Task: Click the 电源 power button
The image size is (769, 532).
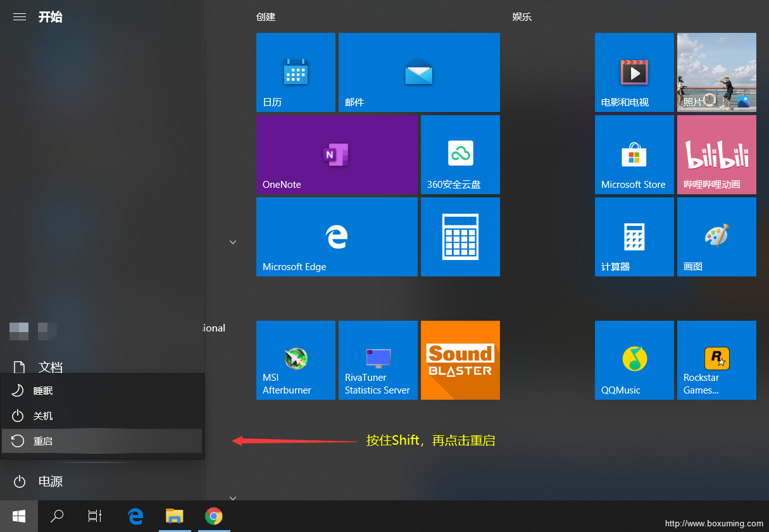Action: coord(102,481)
